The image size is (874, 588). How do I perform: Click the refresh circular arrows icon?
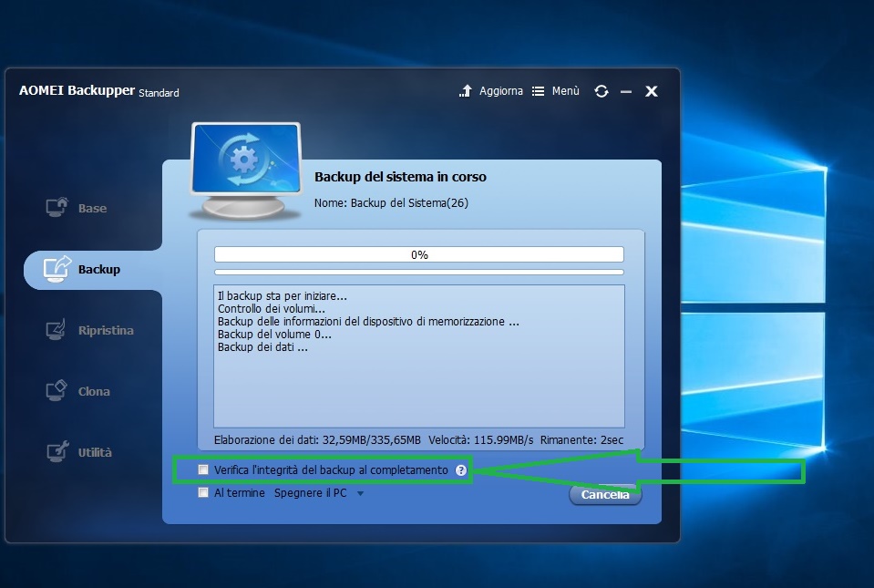click(601, 91)
